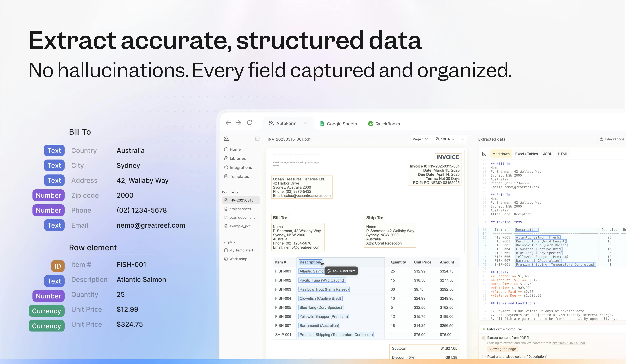
Task: Click the $324.75 amount cell in invoice table
Action: pos(446,271)
